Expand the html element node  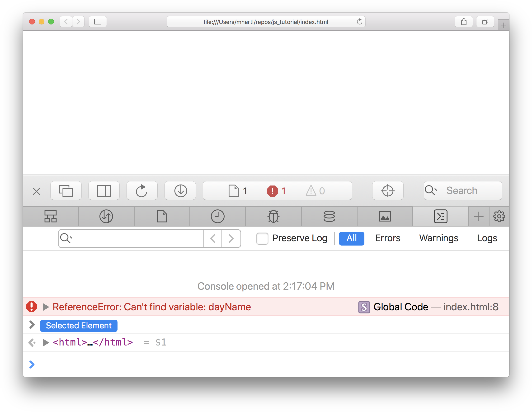(x=46, y=343)
